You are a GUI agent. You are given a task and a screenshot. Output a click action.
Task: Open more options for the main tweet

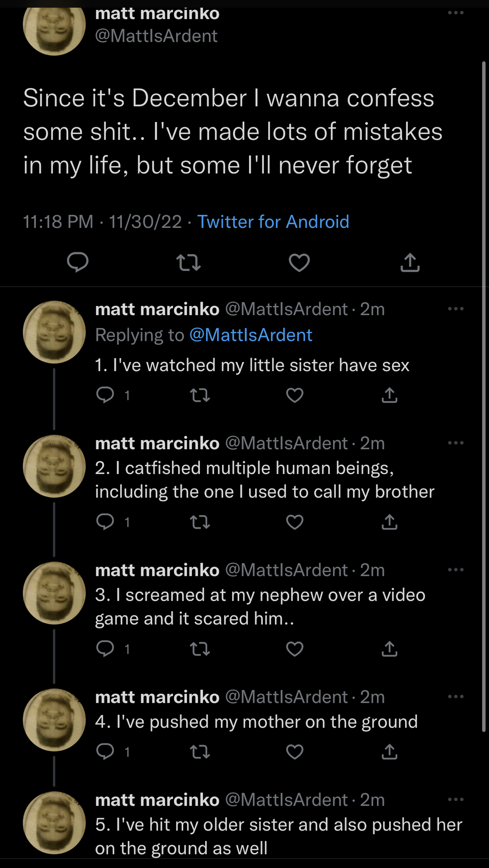[456, 13]
